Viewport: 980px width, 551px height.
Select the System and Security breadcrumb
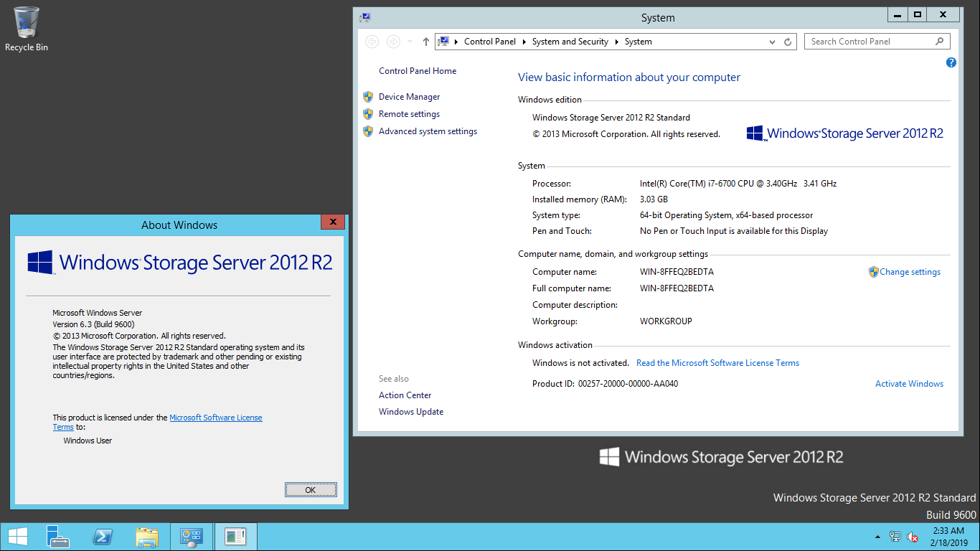[x=570, y=42]
